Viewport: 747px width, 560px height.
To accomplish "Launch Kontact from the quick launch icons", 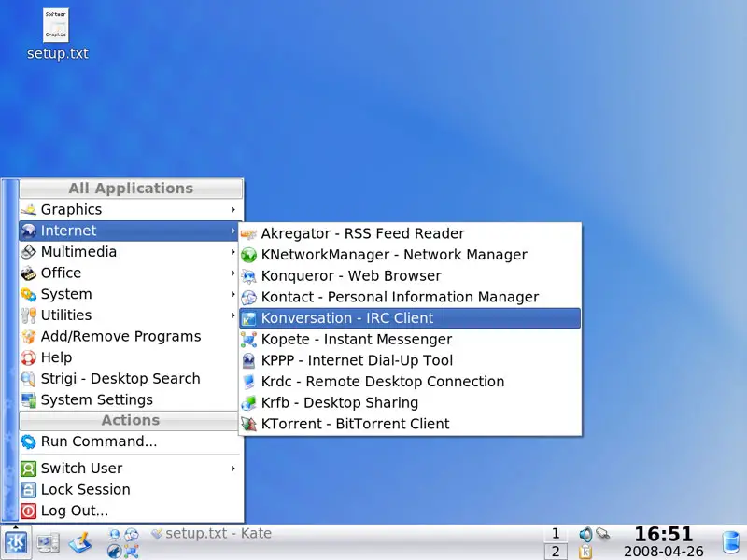I will click(132, 534).
